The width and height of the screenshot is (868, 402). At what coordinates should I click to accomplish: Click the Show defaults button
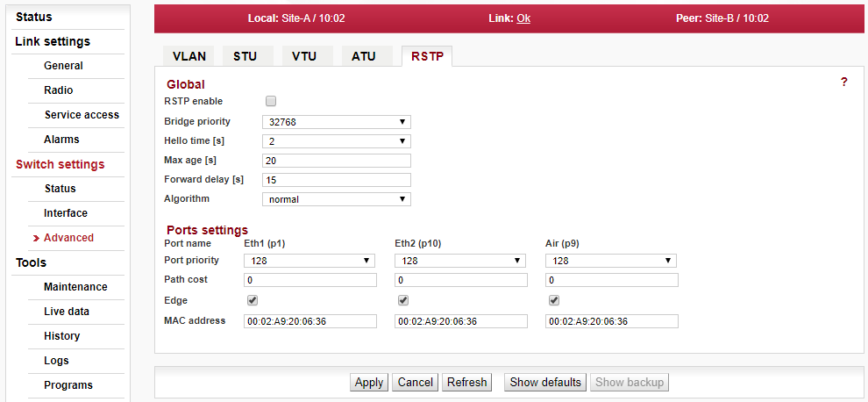click(x=545, y=382)
